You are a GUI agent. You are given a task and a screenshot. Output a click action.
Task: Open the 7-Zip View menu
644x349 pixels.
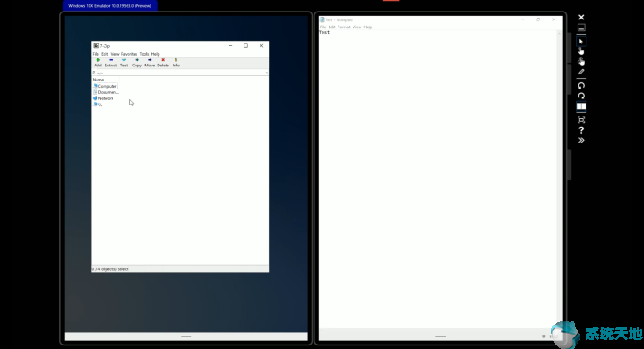[x=114, y=54]
